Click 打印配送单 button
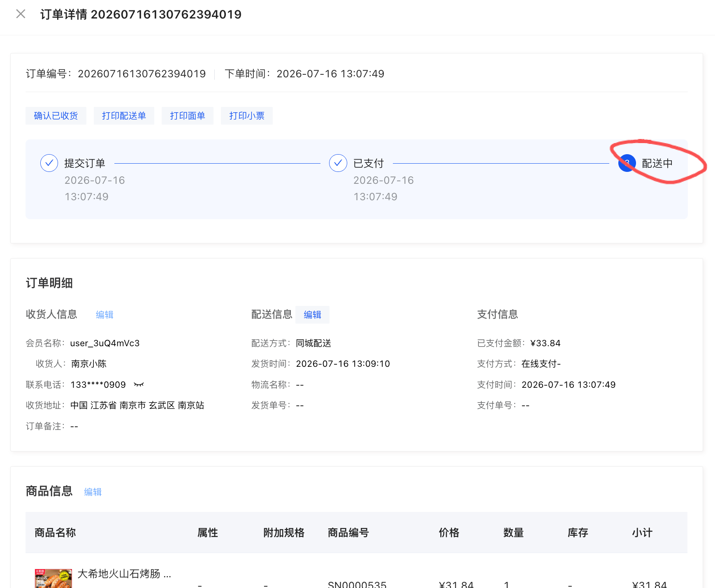Screen dimensions: 715x588 click(124, 116)
